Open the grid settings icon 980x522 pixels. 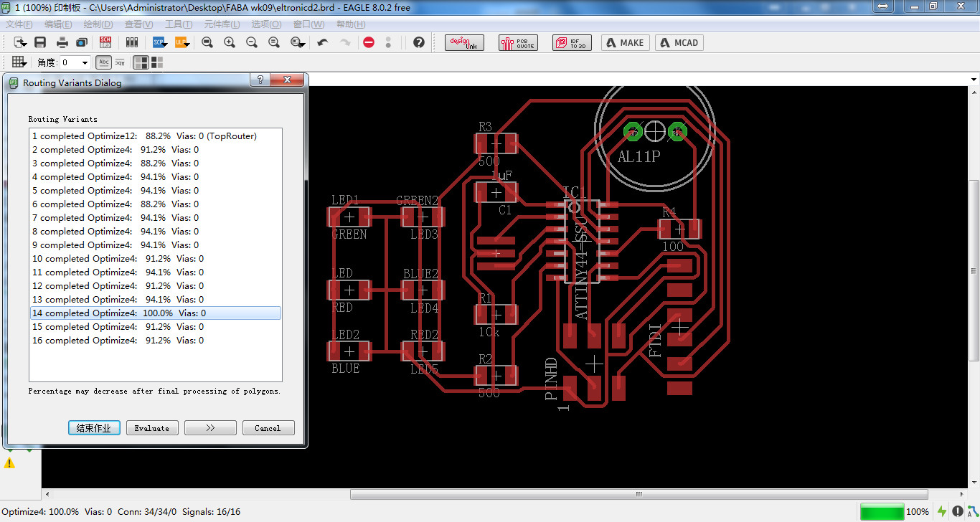pos(19,62)
